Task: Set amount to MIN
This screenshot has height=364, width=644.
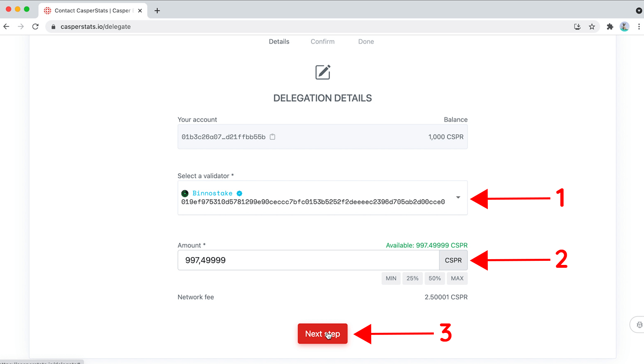Action: click(x=391, y=278)
